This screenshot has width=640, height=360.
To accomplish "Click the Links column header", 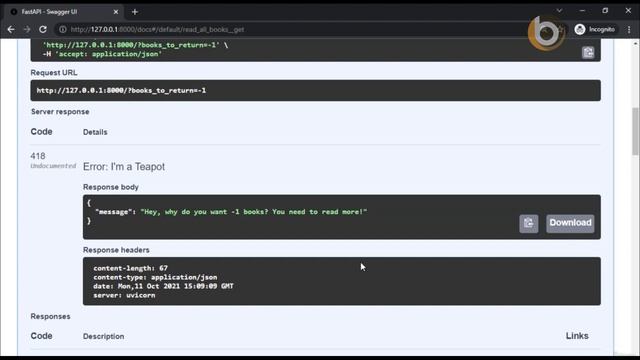I will (577, 336).
